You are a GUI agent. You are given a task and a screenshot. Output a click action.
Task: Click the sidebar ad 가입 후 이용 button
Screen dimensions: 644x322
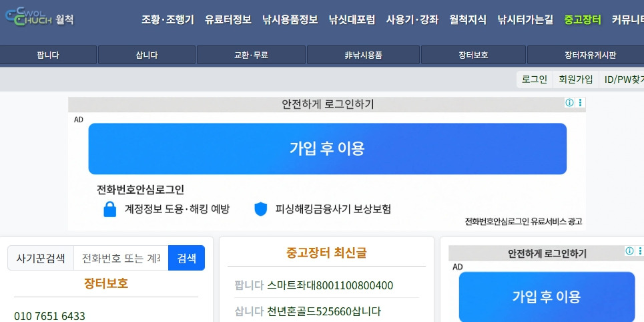pyautogui.click(x=547, y=297)
